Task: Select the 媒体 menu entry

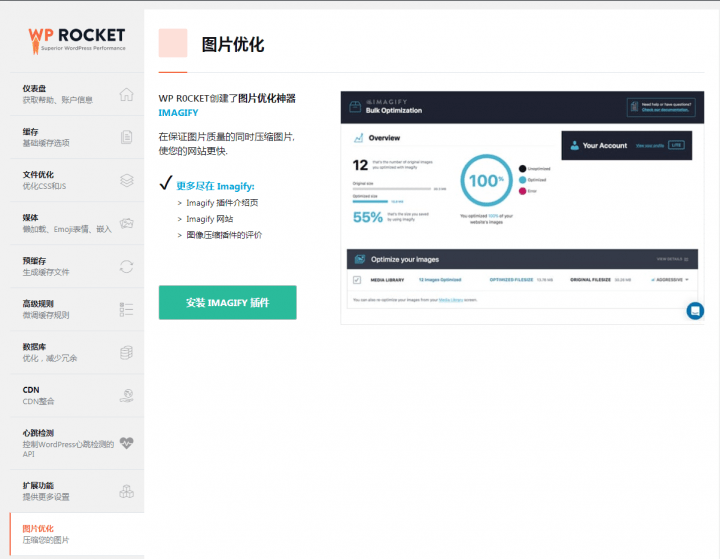Action: tap(77, 223)
